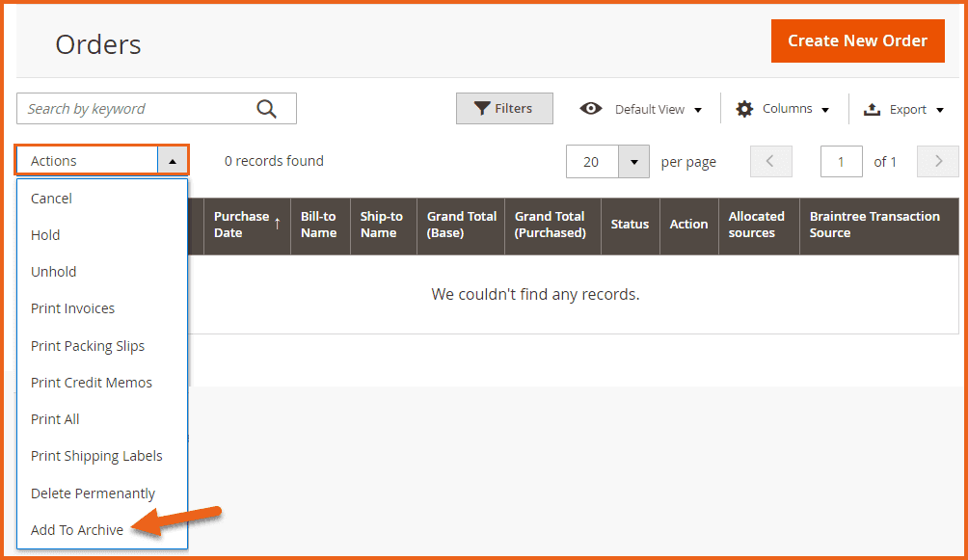Collapse the Actions dropdown arrow

172,161
